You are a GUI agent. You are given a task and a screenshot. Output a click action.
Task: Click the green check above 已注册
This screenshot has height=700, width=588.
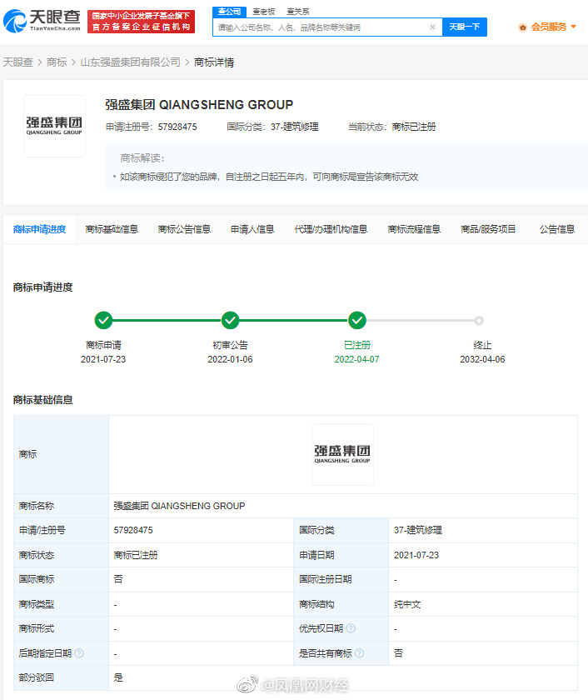tap(357, 320)
